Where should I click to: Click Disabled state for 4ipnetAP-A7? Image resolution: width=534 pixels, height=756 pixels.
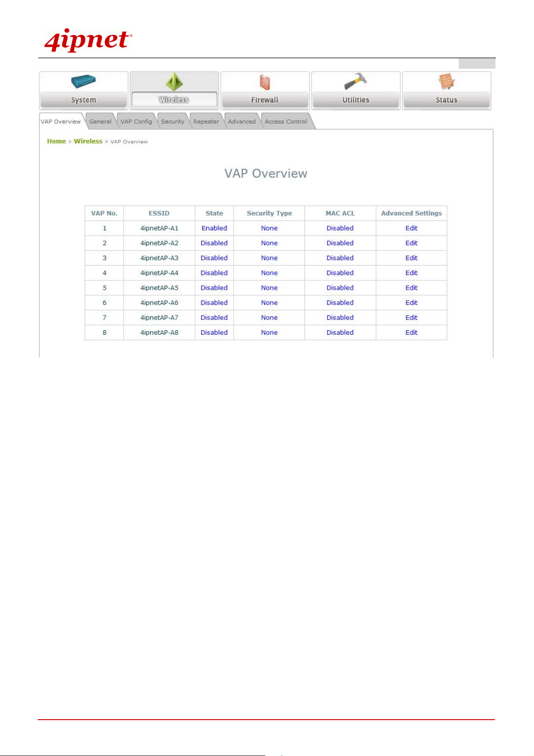click(x=214, y=318)
